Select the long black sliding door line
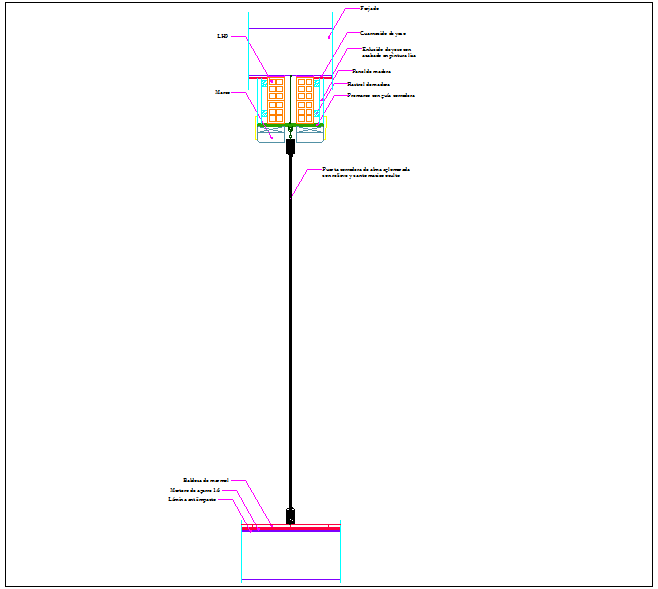 290,330
